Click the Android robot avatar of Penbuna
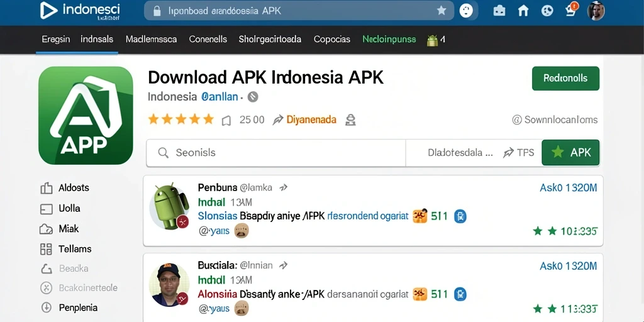This screenshot has height=322, width=644. click(x=169, y=206)
